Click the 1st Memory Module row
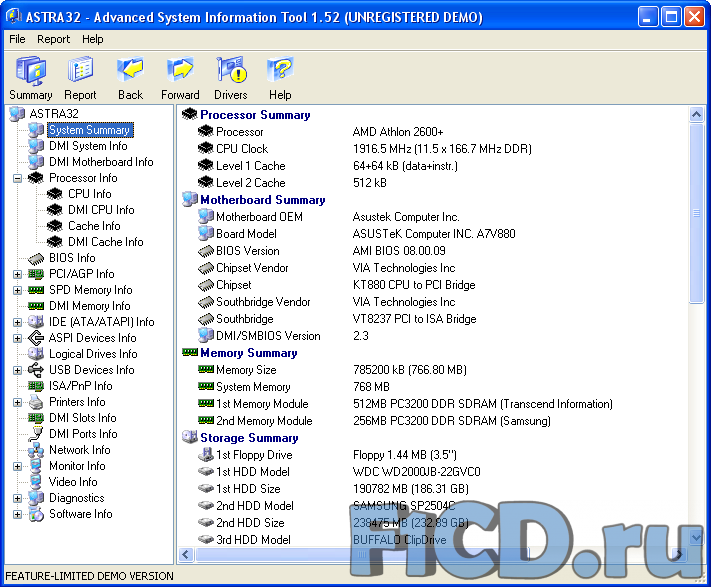This screenshot has width=711, height=587. tap(405, 404)
